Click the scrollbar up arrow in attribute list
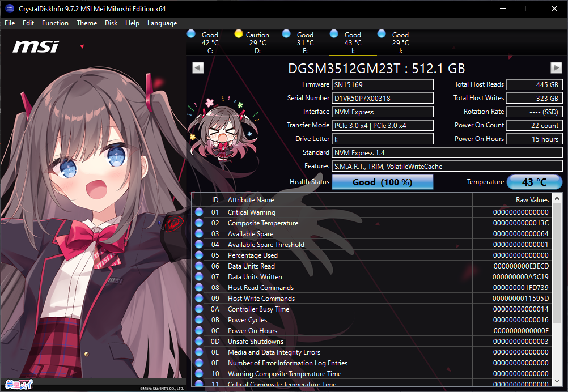The height and width of the screenshot is (392, 568). [557, 198]
